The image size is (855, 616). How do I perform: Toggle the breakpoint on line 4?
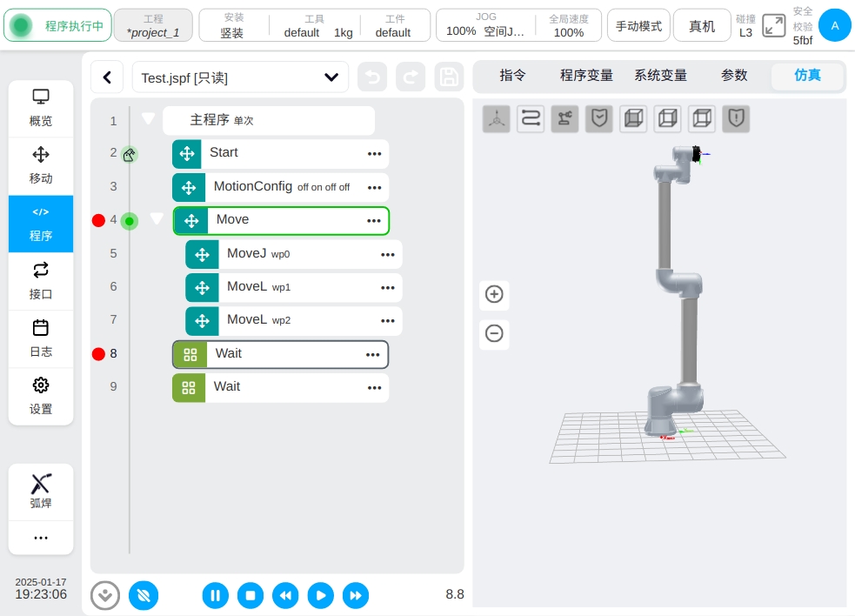pos(98,221)
